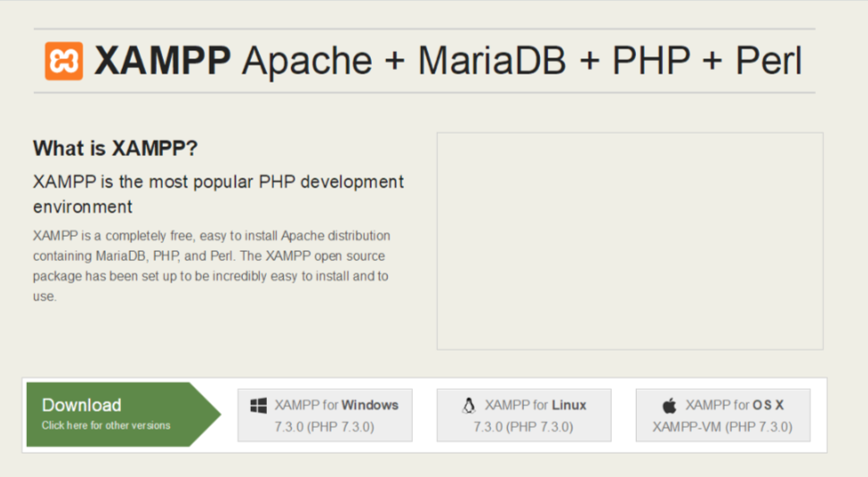Click the 'XAMPP-VM (PHP 7.3.0)' text

click(722, 427)
